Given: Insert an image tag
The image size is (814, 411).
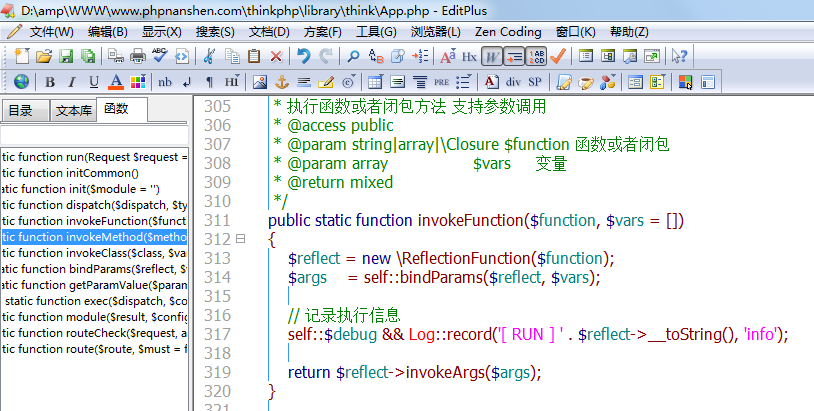Looking at the screenshot, I should [260, 82].
